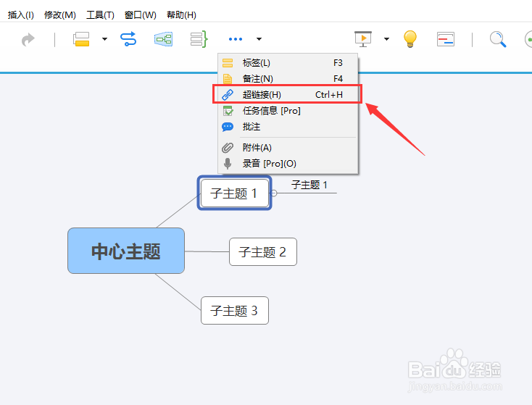Click the three-dots more options icon
Image resolution: width=532 pixels, height=405 pixels.
(x=236, y=39)
